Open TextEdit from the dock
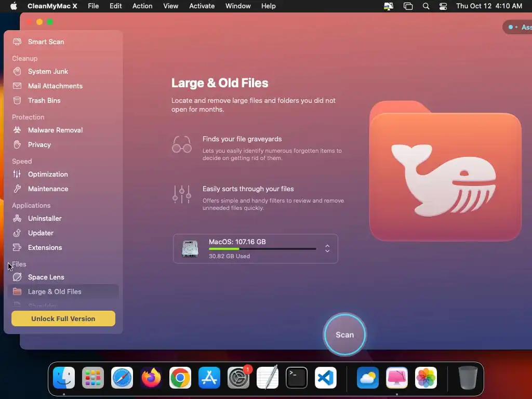 [268, 378]
